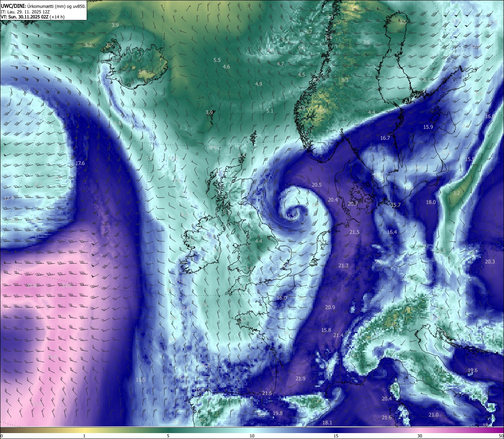
Task: Click the 20.9 value on the map
Action: coord(330,307)
